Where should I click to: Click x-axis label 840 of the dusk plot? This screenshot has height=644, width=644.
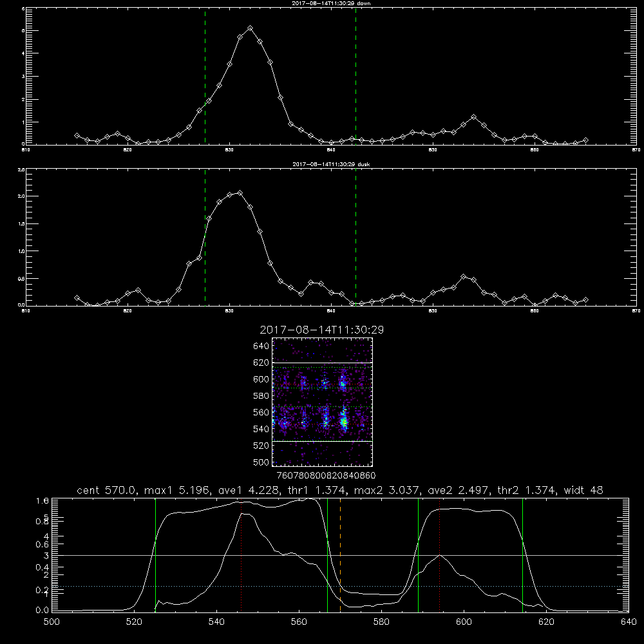(331, 311)
